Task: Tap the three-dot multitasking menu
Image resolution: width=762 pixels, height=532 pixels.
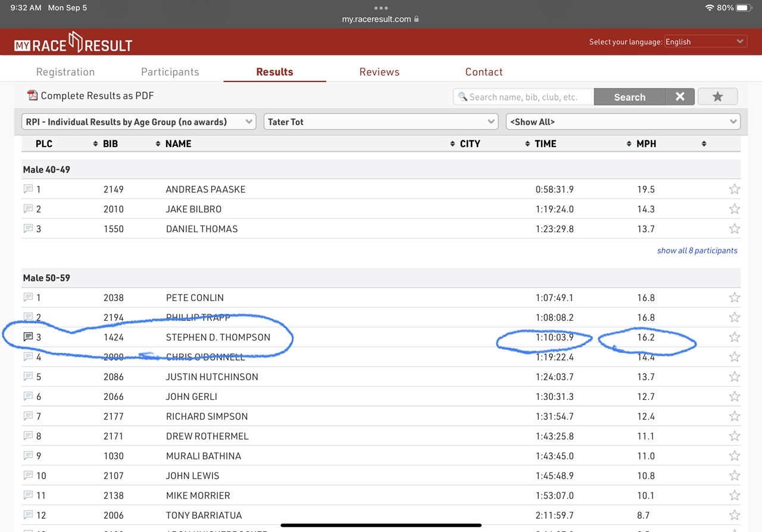Action: point(381,8)
